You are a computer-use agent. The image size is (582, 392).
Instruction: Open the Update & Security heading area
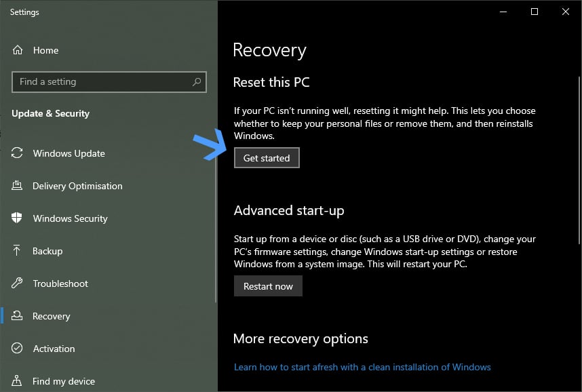click(x=50, y=114)
